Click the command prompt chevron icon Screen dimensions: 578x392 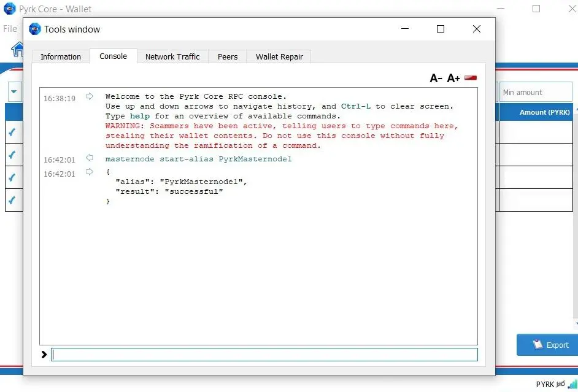pyautogui.click(x=44, y=355)
